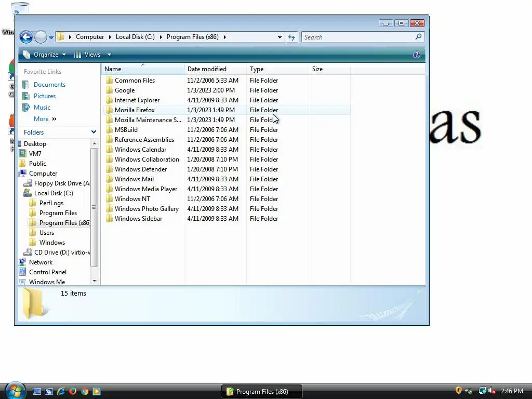Select the Reference Assemblies folder icon
Viewport: 532px width, 399px height.
coord(109,139)
